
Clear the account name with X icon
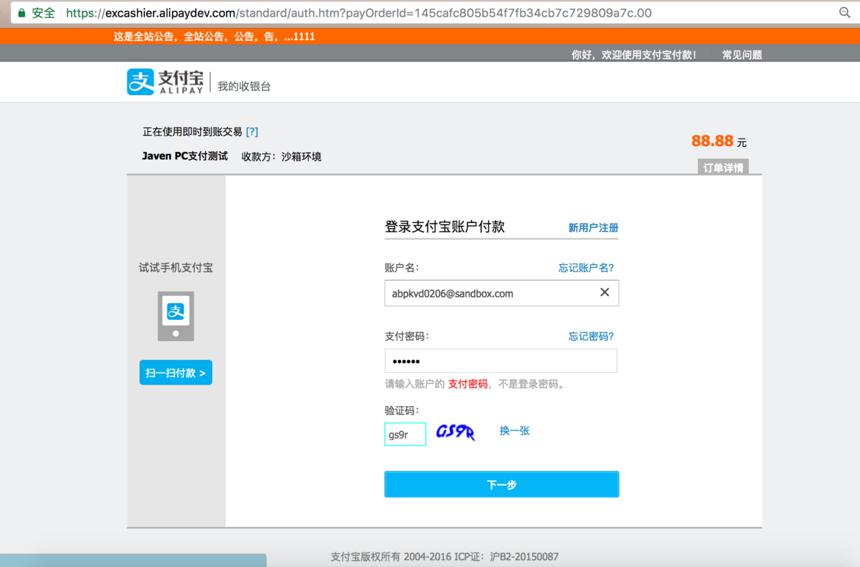pos(604,292)
